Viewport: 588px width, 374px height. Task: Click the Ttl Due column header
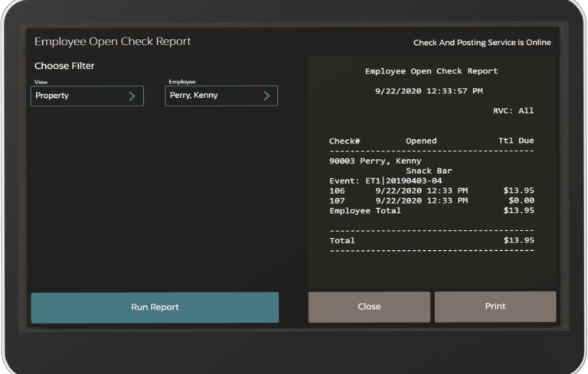coord(515,141)
